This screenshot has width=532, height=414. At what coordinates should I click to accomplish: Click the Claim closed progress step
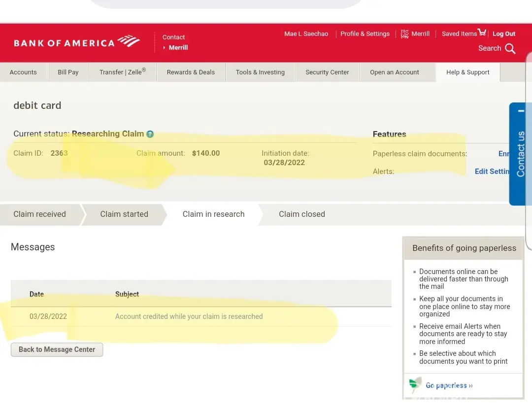[301, 214]
